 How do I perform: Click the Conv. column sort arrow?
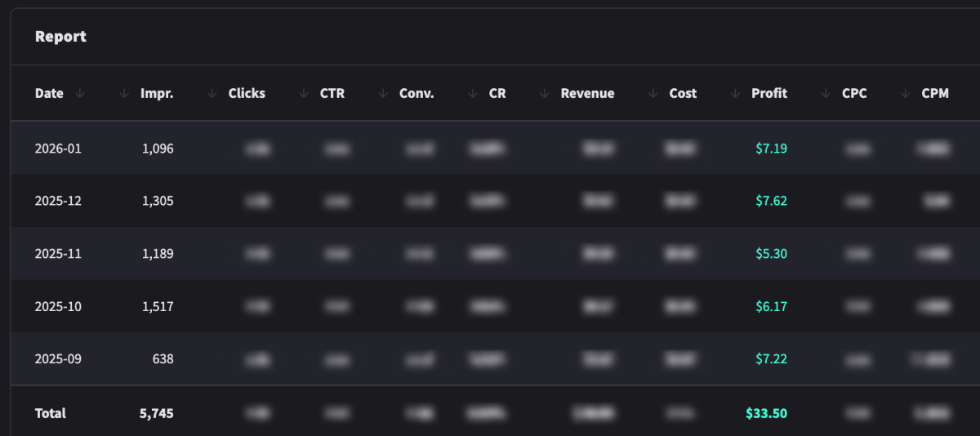click(x=383, y=94)
